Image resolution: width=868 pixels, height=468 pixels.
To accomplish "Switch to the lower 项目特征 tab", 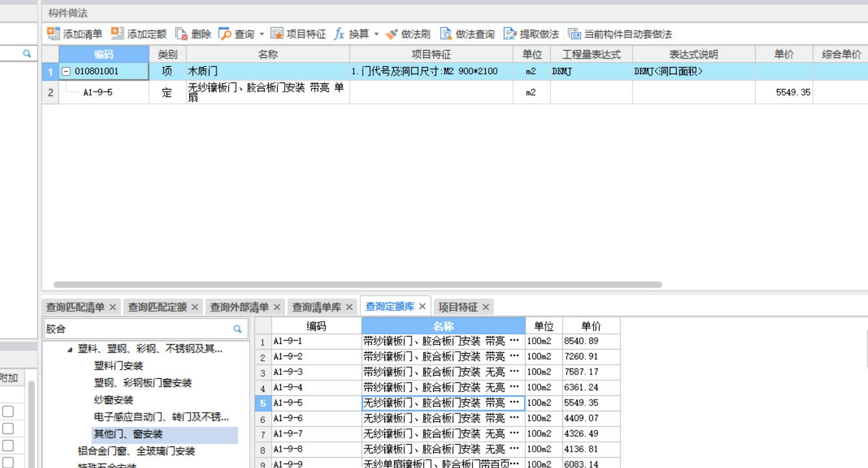I will [458, 307].
